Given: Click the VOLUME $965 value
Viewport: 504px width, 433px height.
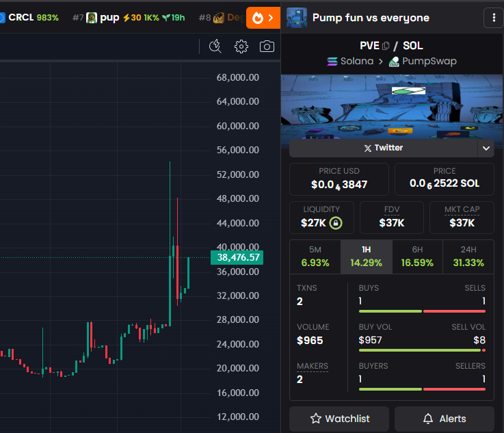Looking at the screenshot, I should point(310,341).
